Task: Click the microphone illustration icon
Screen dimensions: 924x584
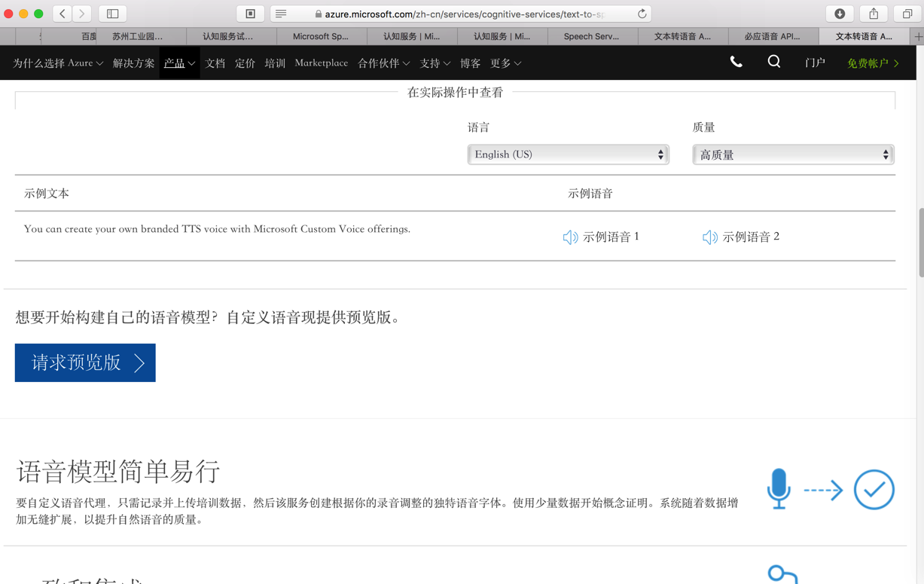Action: coord(779,489)
